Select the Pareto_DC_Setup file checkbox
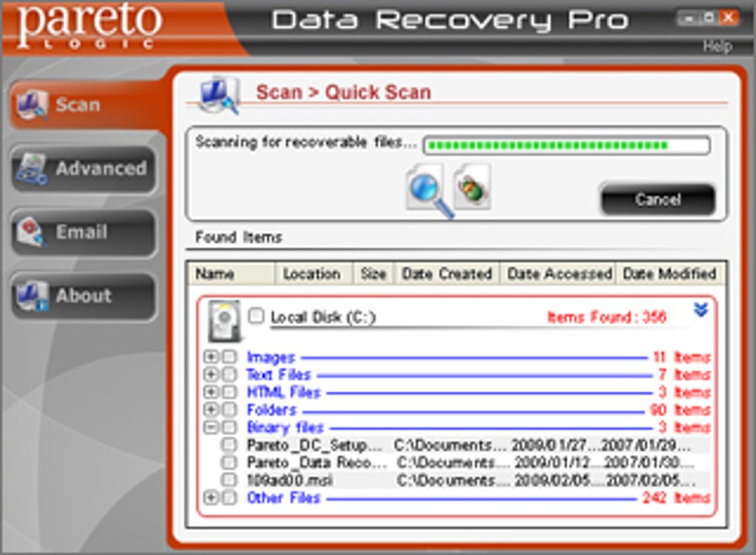The image size is (756, 555). coord(229,445)
